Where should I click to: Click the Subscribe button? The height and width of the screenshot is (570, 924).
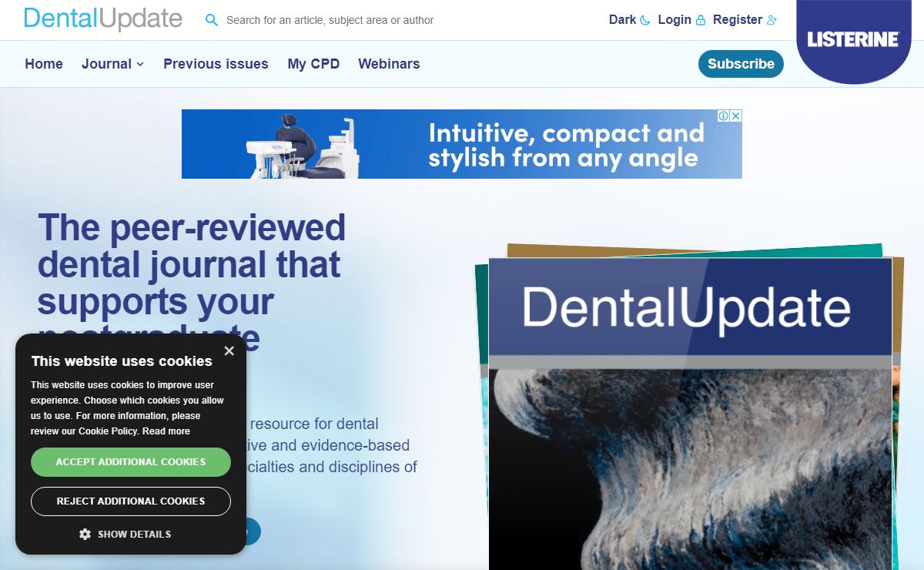(741, 64)
